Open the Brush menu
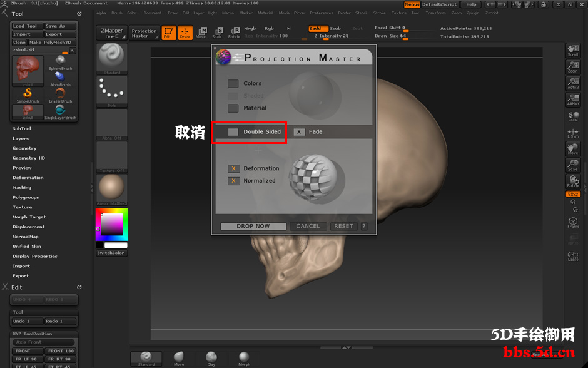 116,13
